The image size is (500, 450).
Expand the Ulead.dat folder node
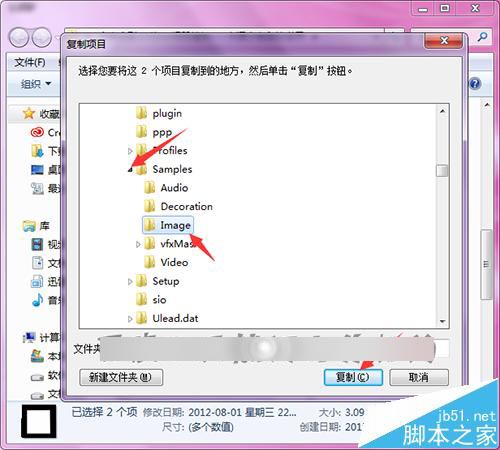(x=130, y=319)
